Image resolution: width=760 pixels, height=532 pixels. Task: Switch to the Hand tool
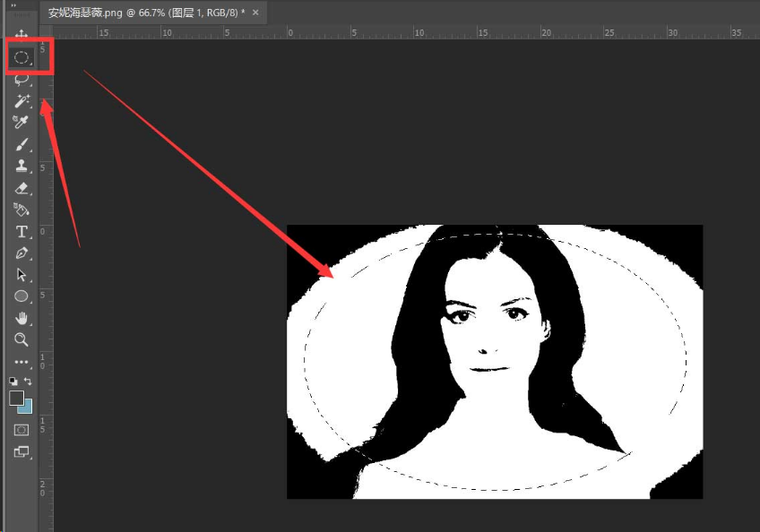[22, 319]
